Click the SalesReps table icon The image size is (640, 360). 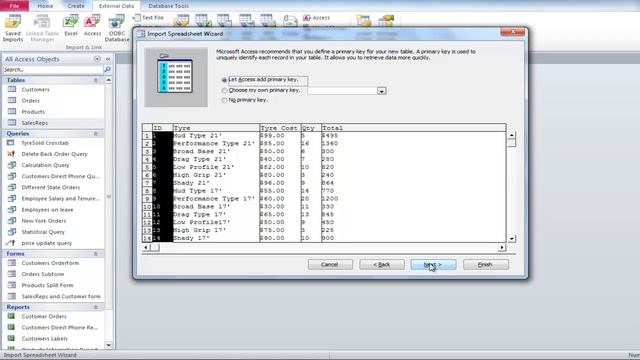(x=12, y=122)
